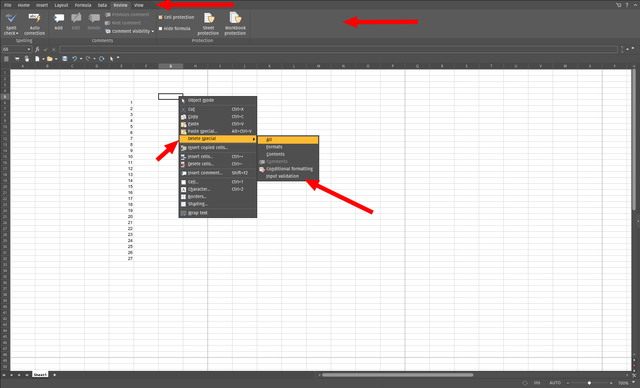Toggle AUTO calculation mode in status bar

555,383
